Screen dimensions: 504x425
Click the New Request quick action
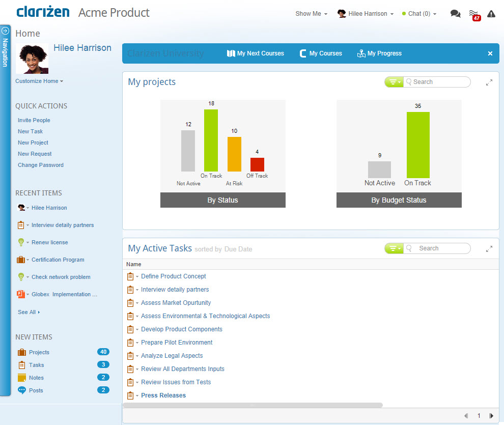(x=35, y=154)
